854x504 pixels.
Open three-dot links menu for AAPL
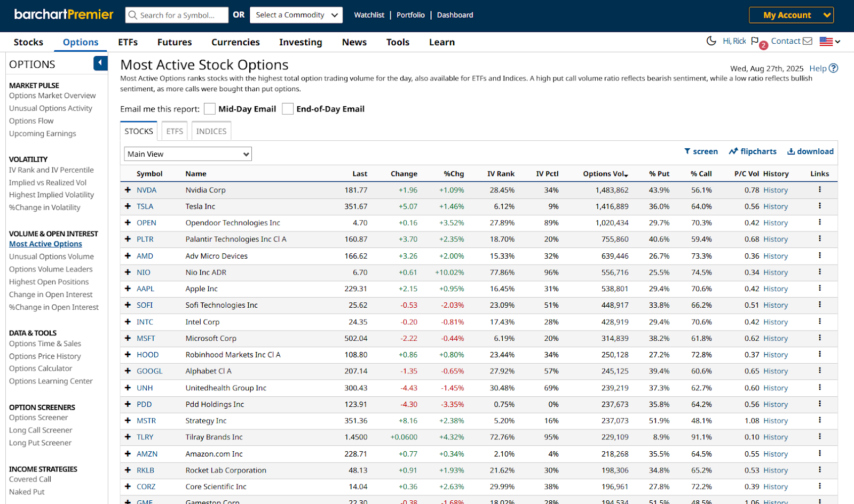[820, 288]
